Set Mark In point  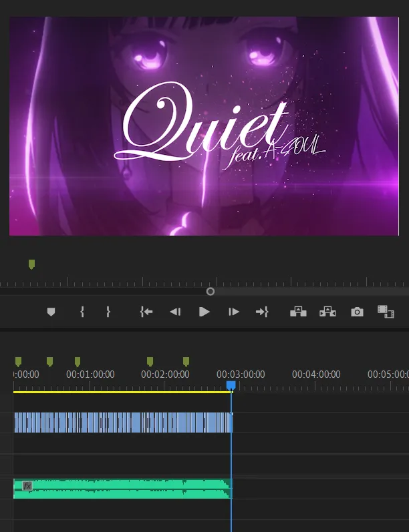tap(82, 312)
